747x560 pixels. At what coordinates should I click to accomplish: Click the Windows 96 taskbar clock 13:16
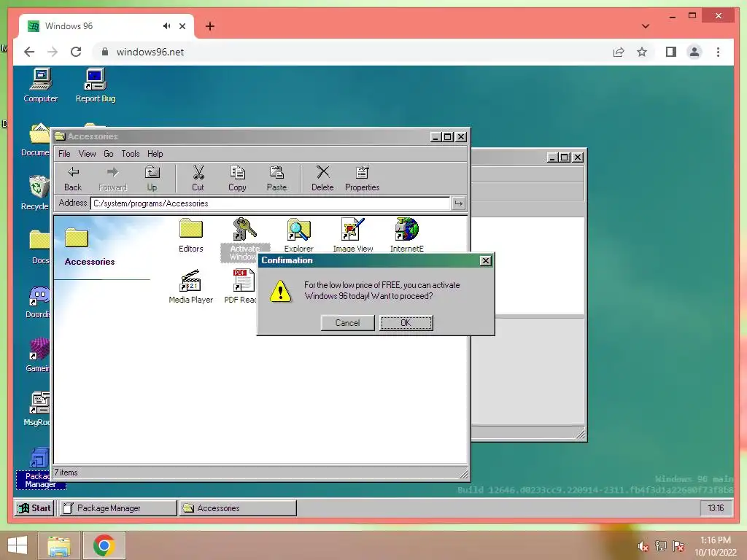coord(716,508)
